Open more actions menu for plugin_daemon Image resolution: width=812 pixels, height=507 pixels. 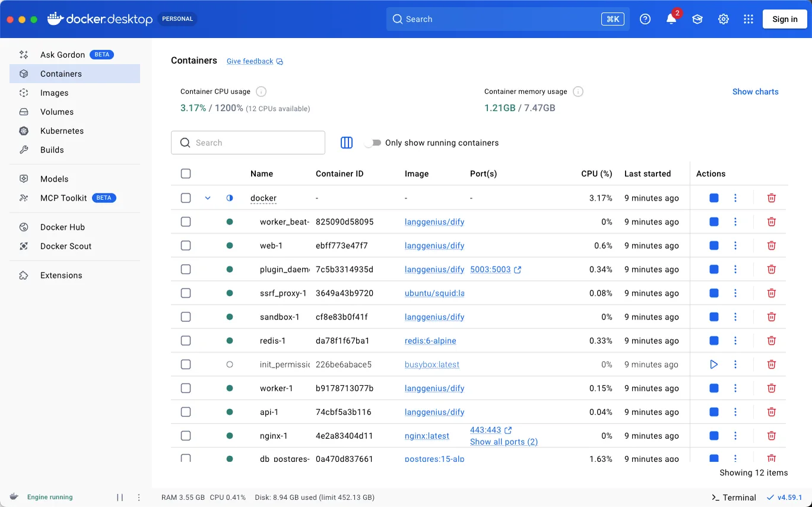[x=735, y=269]
